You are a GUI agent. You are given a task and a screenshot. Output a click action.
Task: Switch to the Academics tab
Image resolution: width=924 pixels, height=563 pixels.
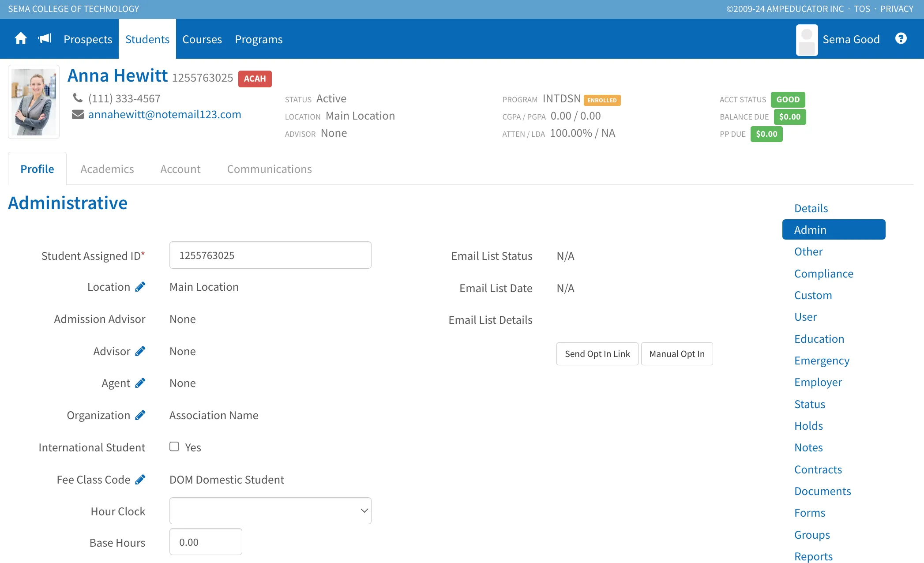[107, 169]
